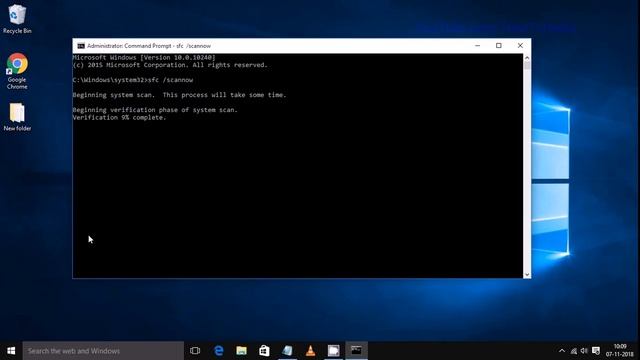
Task: Click the 'sfc /scannow' command line text
Action: tap(170, 80)
